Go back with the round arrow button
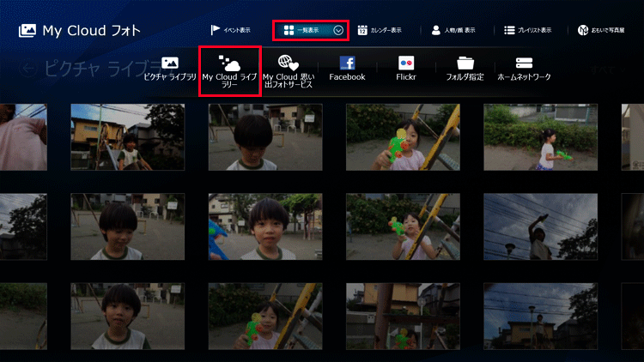The width and height of the screenshot is (644, 362). (28, 69)
